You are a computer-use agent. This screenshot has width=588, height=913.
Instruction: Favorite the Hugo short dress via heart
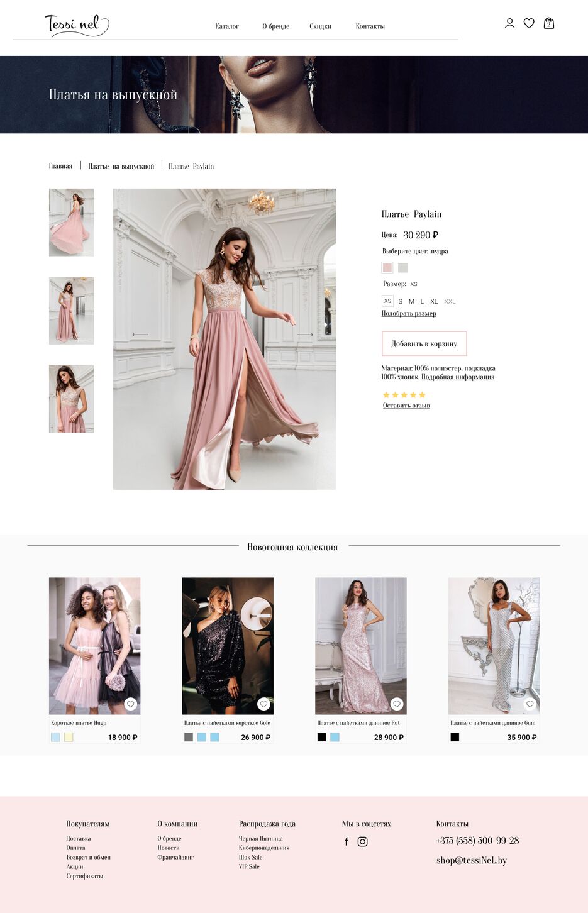point(131,704)
